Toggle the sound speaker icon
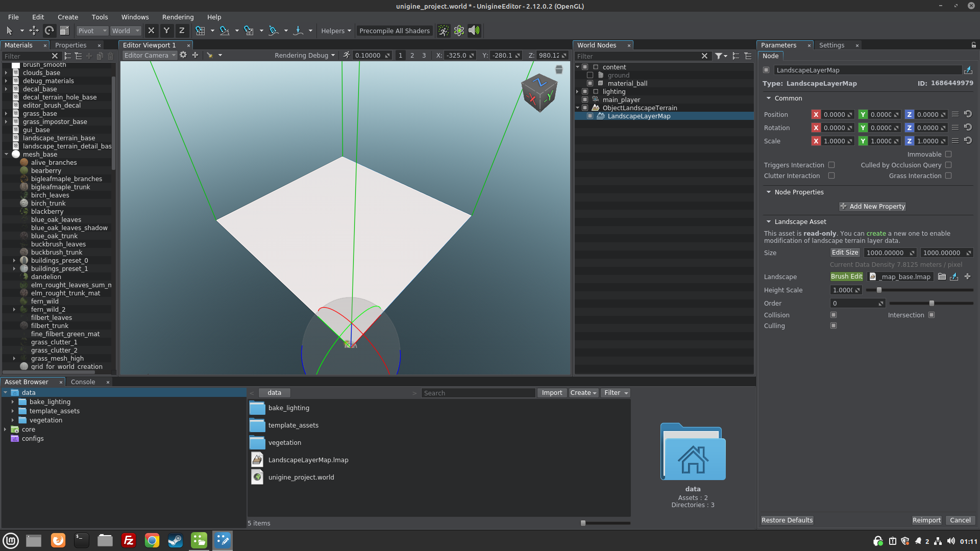The image size is (980, 551). (474, 31)
